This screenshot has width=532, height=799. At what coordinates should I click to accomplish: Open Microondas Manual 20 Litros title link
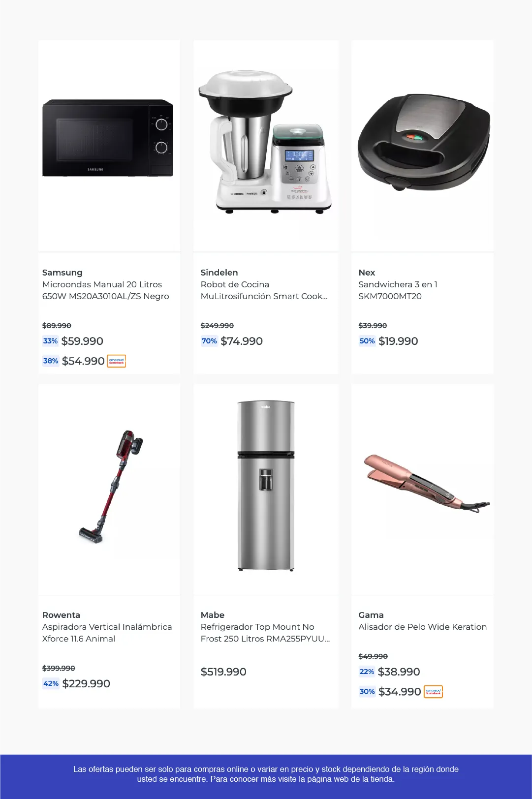point(106,290)
